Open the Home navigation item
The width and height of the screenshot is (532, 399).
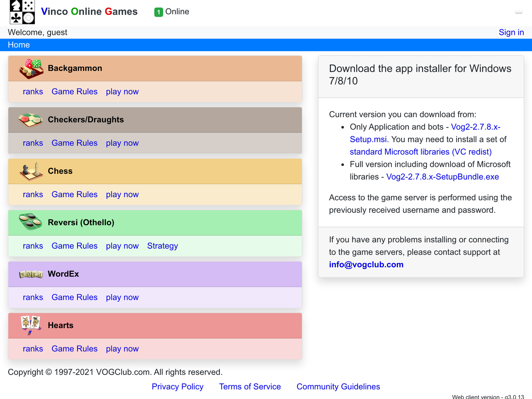point(19,45)
